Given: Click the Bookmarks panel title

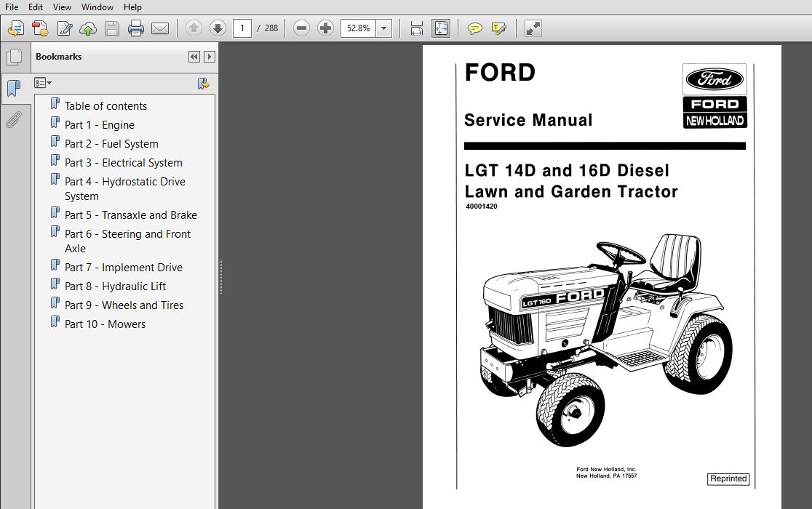Looking at the screenshot, I should click(58, 57).
